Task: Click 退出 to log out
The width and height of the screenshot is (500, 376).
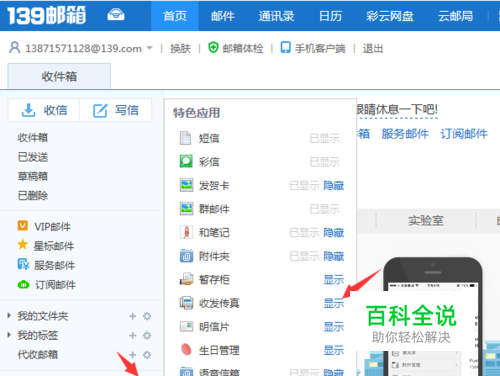Action: pyautogui.click(x=373, y=49)
